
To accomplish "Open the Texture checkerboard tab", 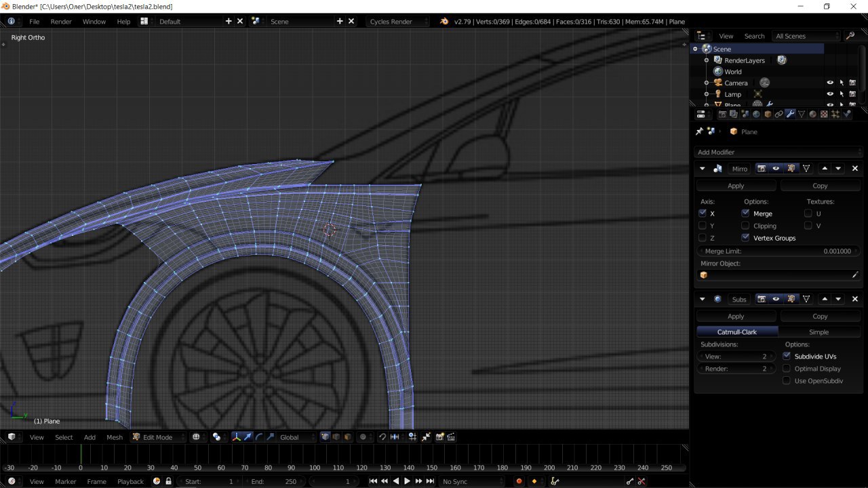I will coord(824,114).
